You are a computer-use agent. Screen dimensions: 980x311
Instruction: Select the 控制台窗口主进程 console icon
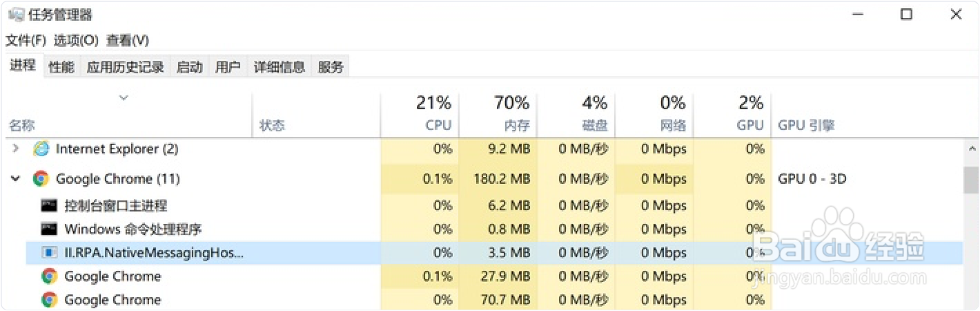(x=49, y=205)
